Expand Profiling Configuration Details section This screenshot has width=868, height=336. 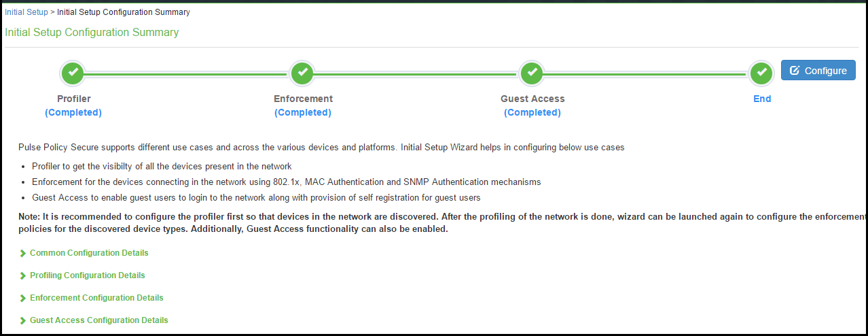click(x=88, y=275)
